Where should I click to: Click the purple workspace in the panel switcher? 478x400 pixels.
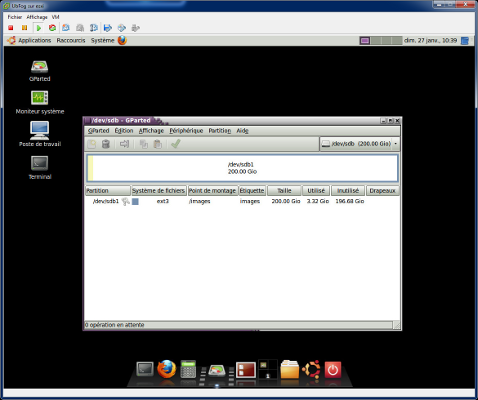365,41
